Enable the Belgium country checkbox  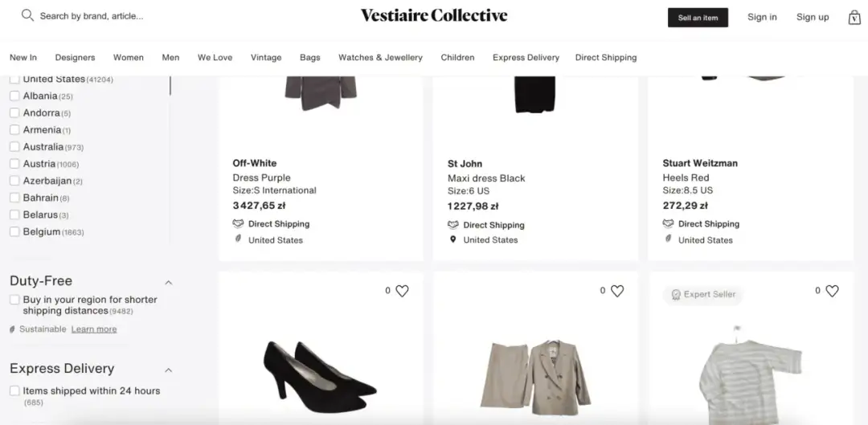14,232
